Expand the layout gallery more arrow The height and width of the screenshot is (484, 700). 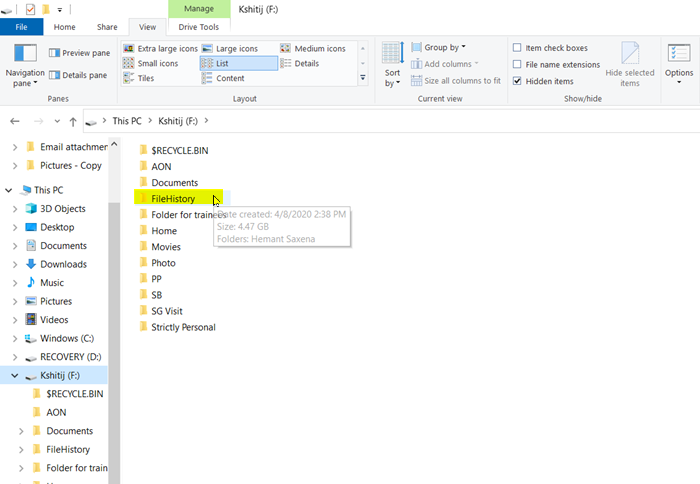[363, 78]
